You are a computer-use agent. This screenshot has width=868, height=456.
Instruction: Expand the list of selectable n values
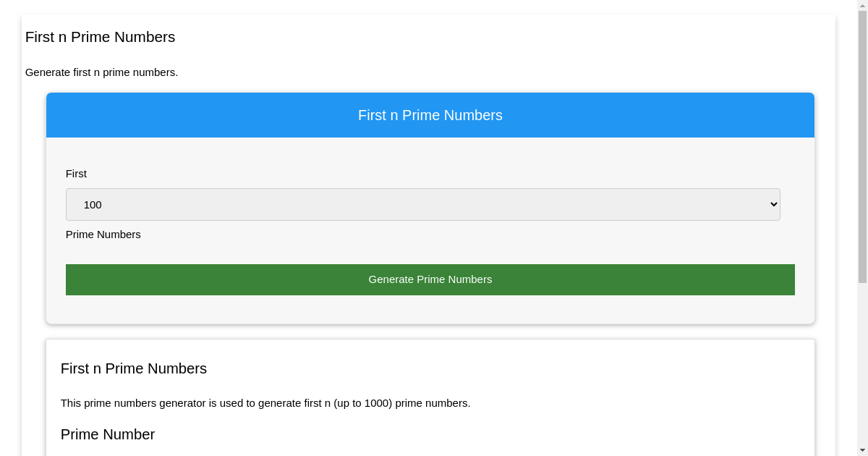pyautogui.click(x=422, y=204)
